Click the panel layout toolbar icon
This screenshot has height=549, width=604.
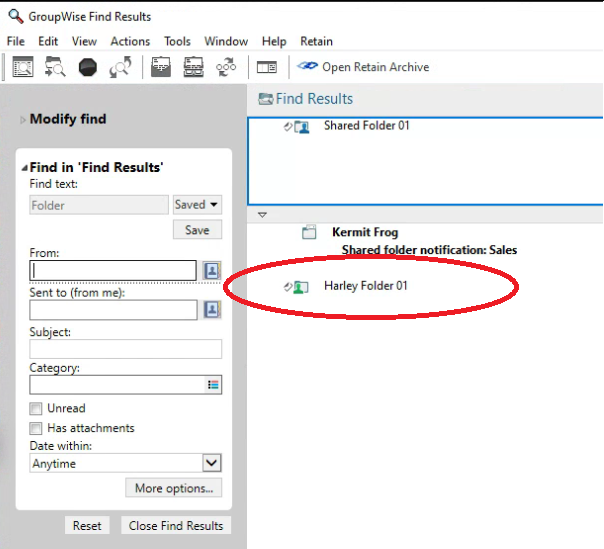pyautogui.click(x=267, y=67)
